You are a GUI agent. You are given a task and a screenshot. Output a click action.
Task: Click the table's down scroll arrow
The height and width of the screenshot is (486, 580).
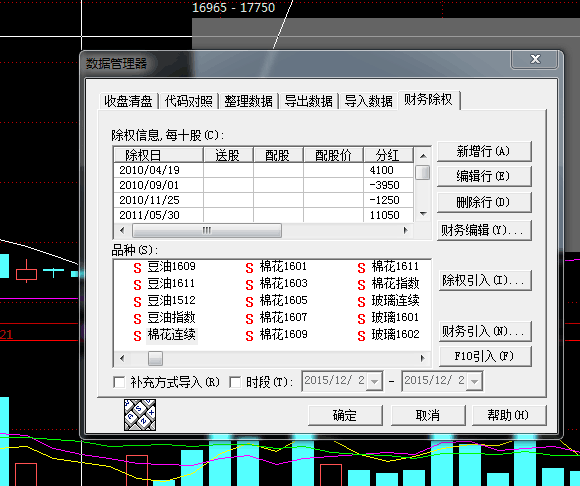[x=423, y=214]
